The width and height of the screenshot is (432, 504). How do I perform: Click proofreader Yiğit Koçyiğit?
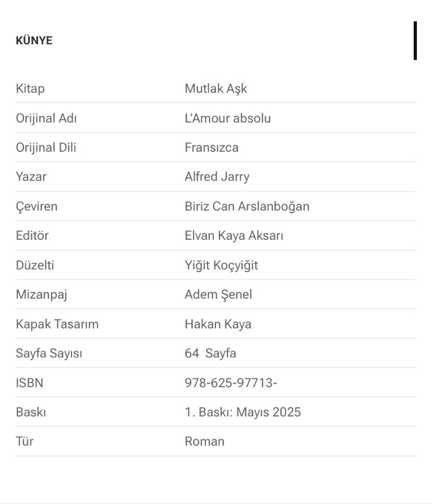(x=221, y=265)
